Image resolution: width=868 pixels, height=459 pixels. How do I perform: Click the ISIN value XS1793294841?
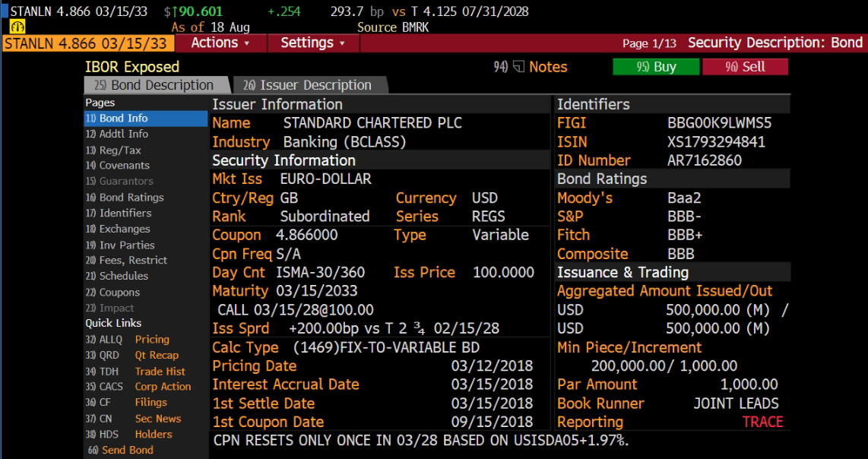click(x=716, y=142)
